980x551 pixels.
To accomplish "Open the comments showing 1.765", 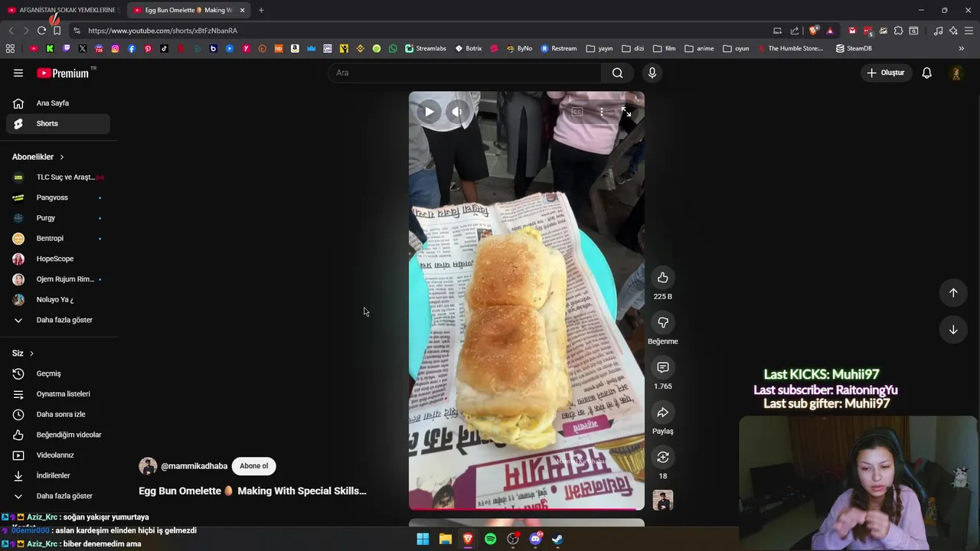I will [x=663, y=368].
